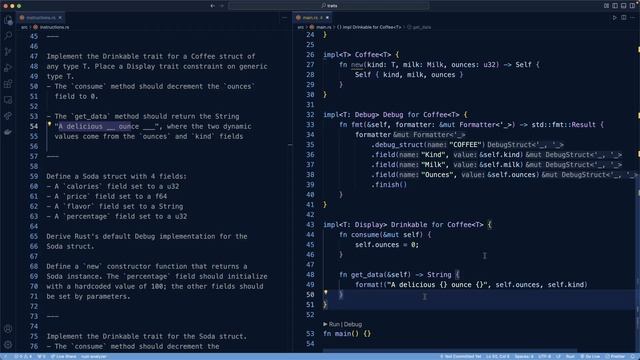The width and height of the screenshot is (640, 360).
Task: Click the "fn main() {}" line
Action: [347, 333]
